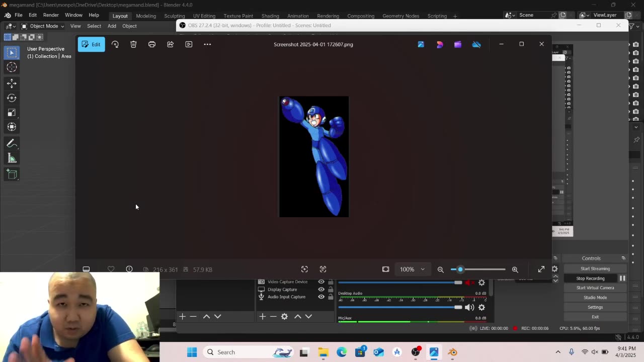
Task: Adjust Desktop Audio volume slider in OBS
Action: pos(400,307)
